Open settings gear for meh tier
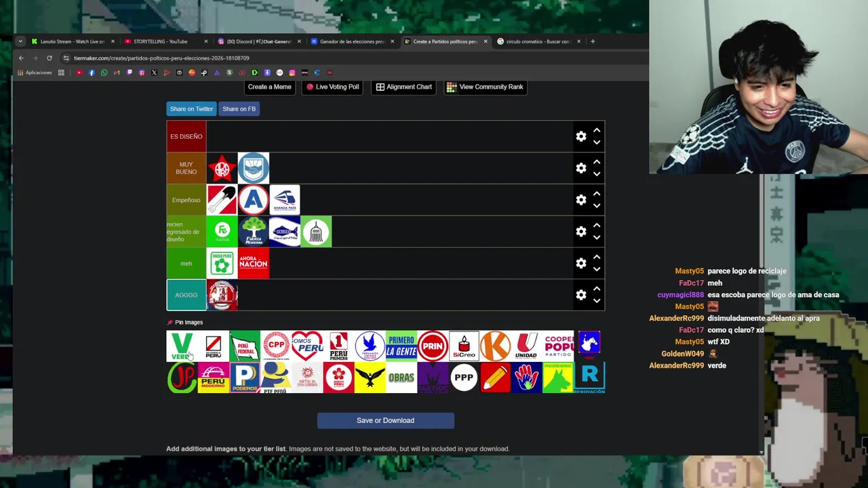 (581, 263)
